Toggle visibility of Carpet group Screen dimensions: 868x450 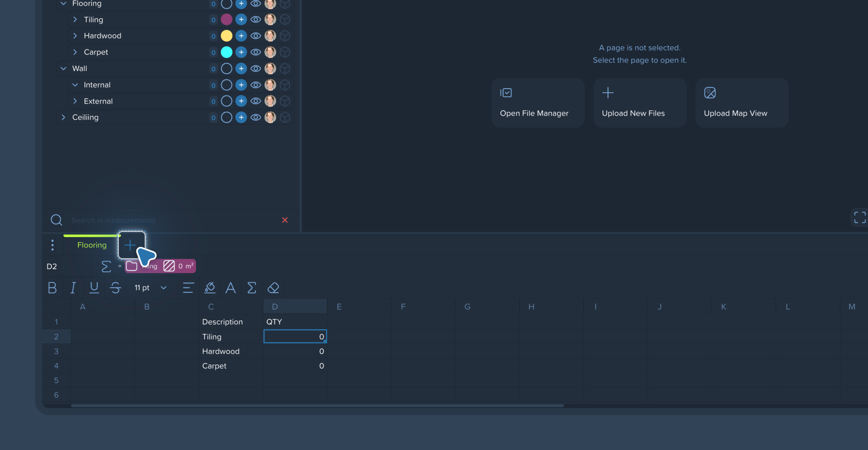pos(256,52)
